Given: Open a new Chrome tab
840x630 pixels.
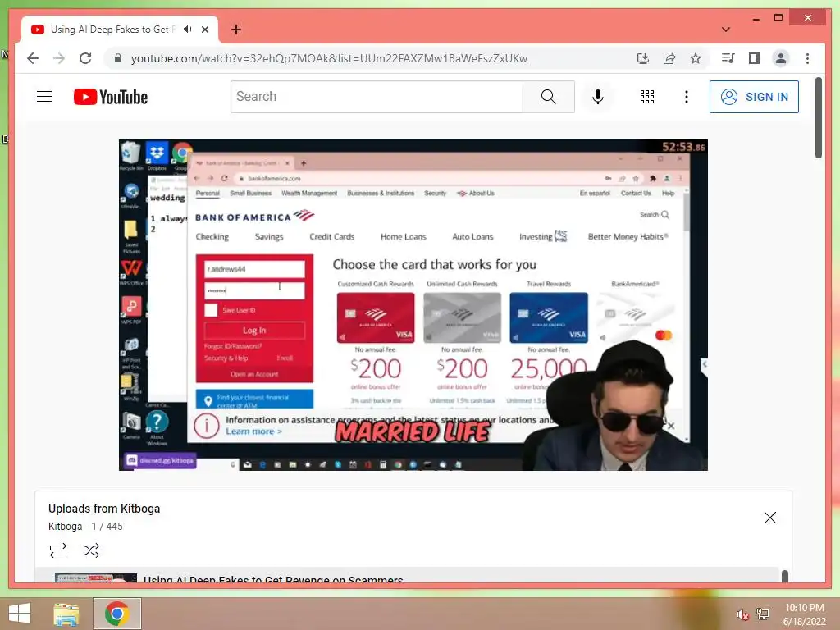Looking at the screenshot, I should tap(235, 30).
